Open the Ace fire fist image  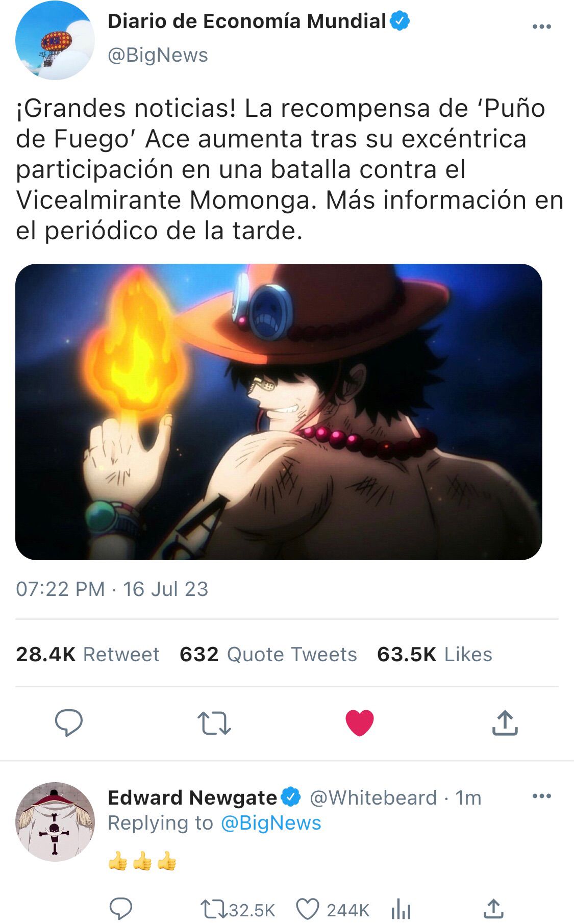tap(279, 412)
